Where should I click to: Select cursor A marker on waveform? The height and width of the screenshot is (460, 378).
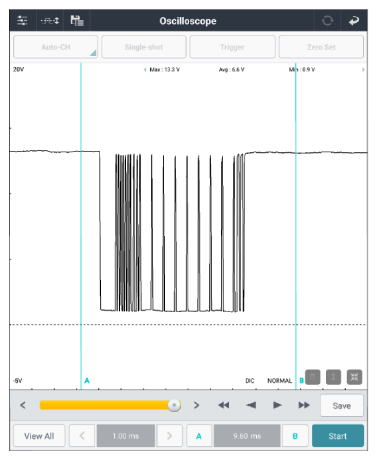point(87,380)
